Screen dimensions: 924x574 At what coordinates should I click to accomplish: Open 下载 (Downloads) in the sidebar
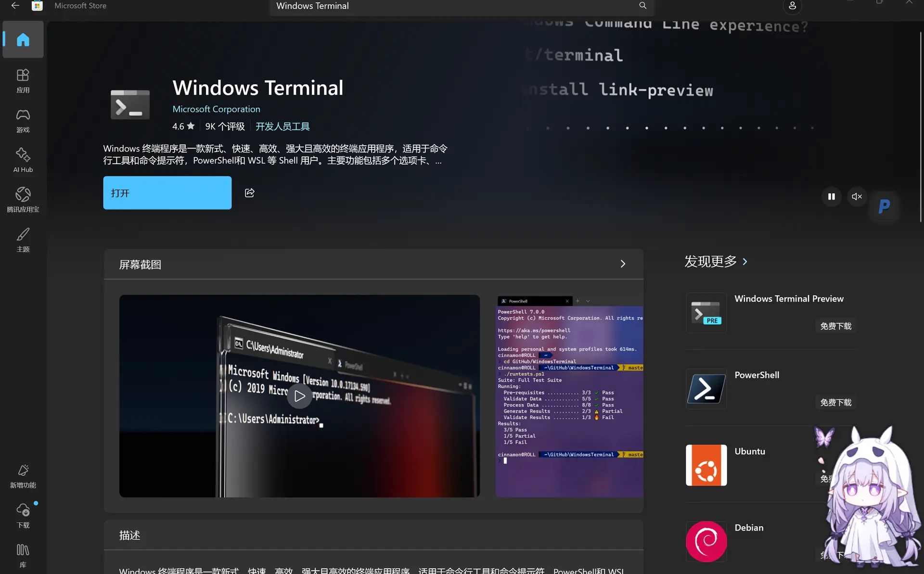[x=23, y=516]
